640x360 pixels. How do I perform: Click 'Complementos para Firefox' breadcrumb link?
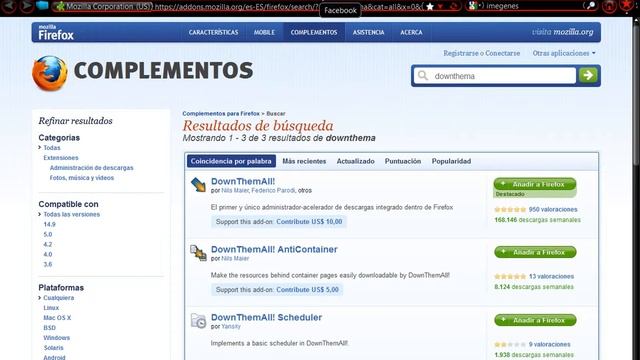pyautogui.click(x=221, y=113)
